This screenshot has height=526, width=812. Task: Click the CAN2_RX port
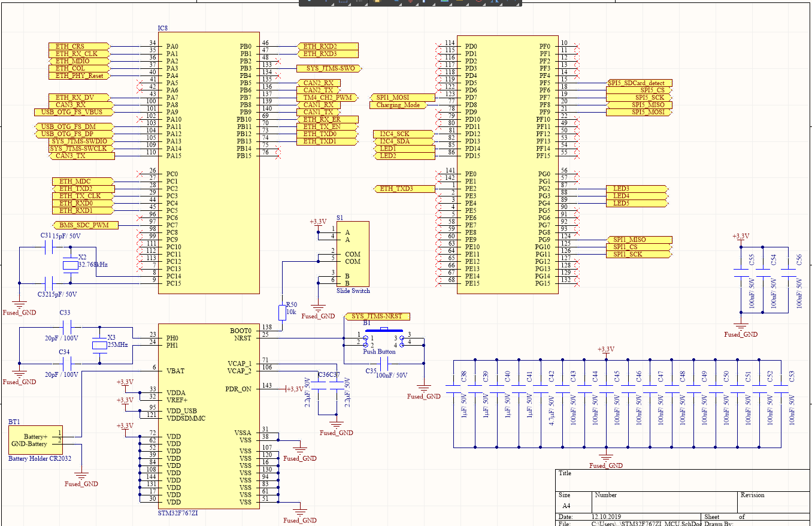tap(319, 83)
